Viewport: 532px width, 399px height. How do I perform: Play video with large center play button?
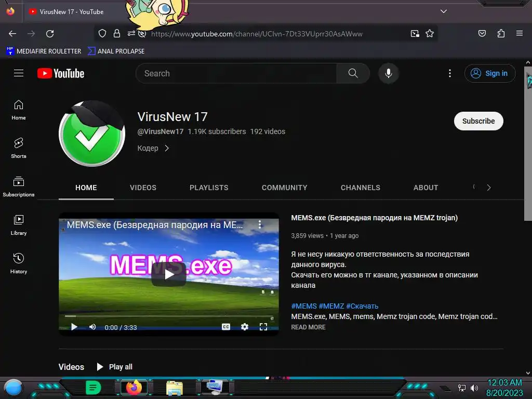click(169, 274)
